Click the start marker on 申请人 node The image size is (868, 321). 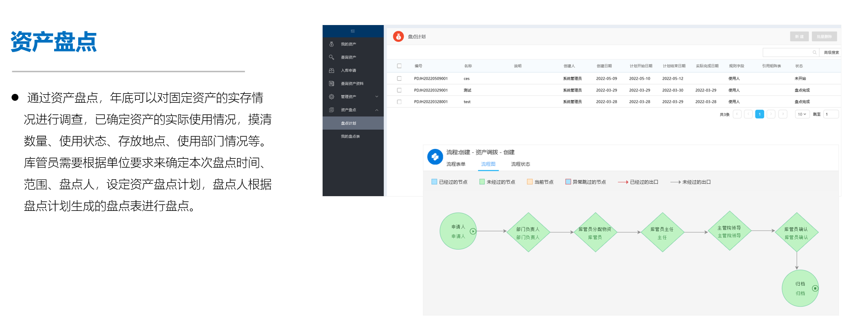[473, 231]
